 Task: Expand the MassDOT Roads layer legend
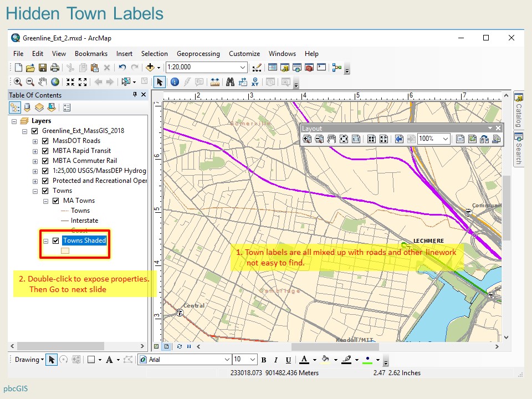35,141
